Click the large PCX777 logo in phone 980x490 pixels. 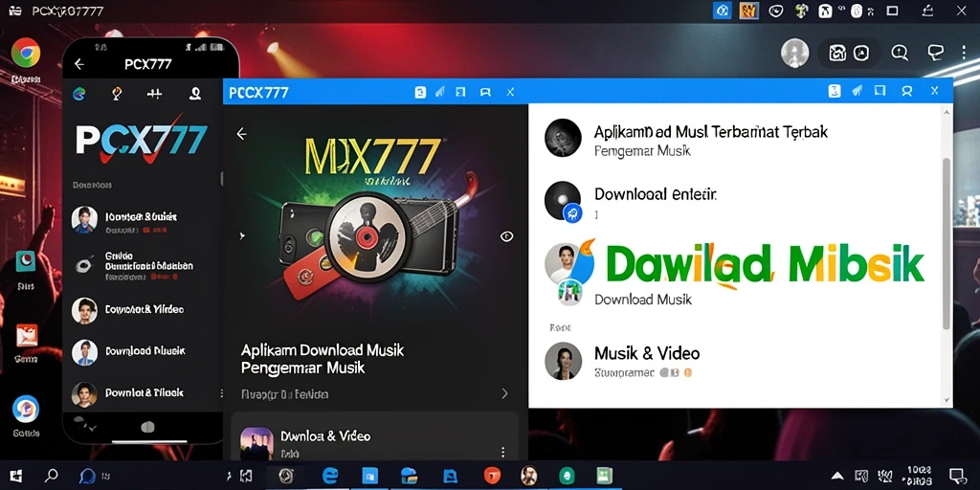coord(142,140)
